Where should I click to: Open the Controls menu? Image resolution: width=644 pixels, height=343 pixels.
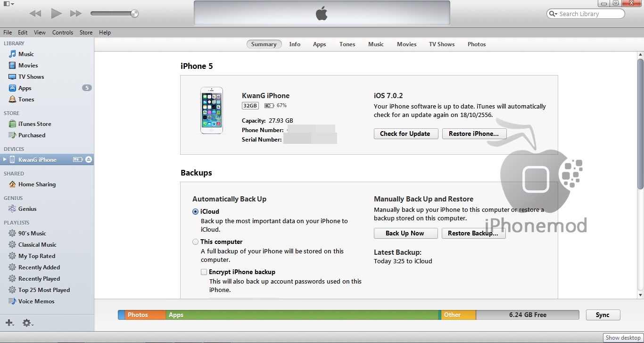pyautogui.click(x=62, y=33)
